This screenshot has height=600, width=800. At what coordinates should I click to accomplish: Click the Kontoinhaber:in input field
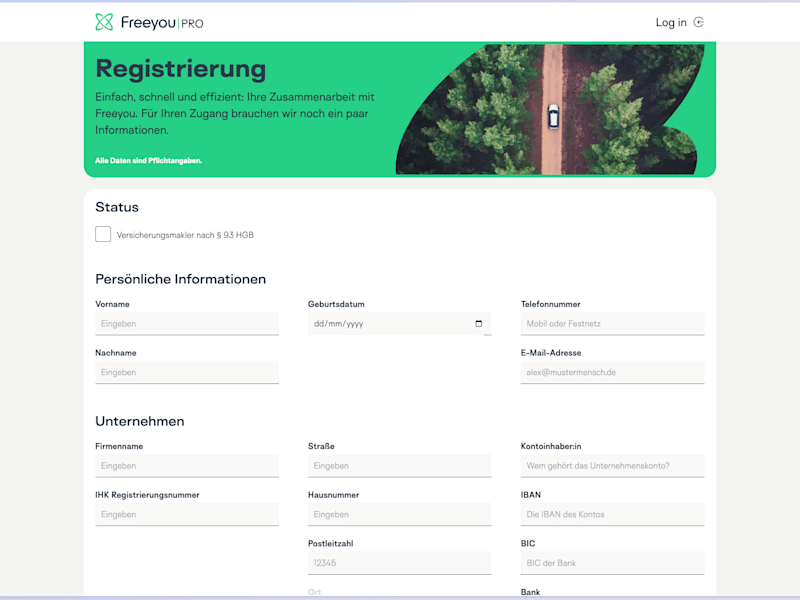tap(612, 465)
